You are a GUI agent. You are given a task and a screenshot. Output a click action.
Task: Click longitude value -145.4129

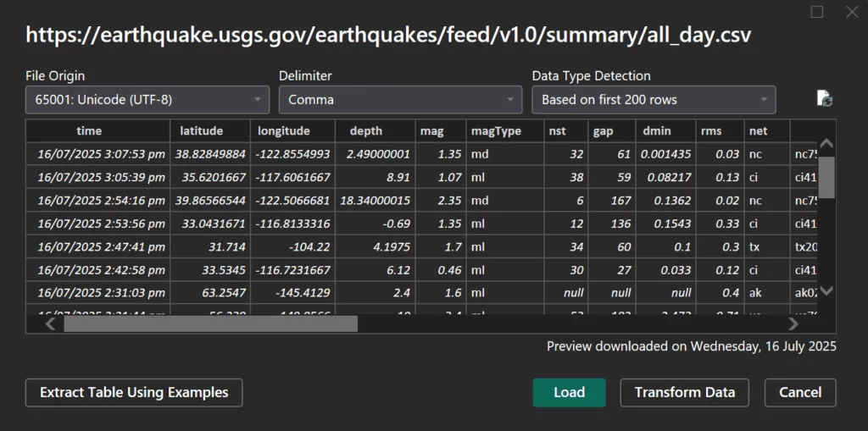tap(292, 293)
